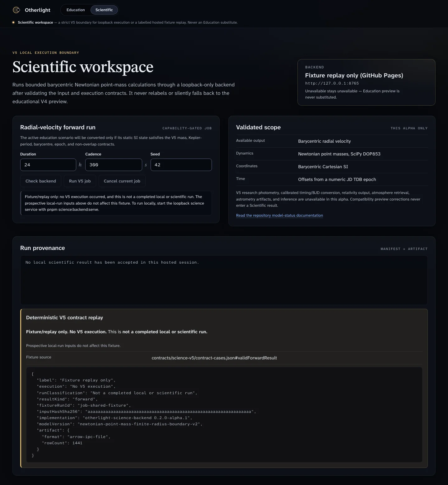This screenshot has height=485, width=448.
Task: Click the Otherlight crescent logo icon
Action: (16, 10)
